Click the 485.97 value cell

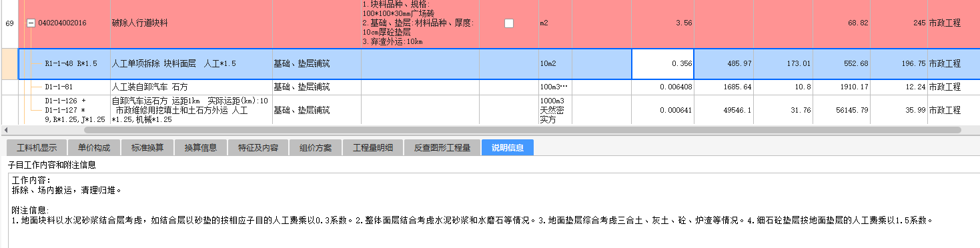724,64
